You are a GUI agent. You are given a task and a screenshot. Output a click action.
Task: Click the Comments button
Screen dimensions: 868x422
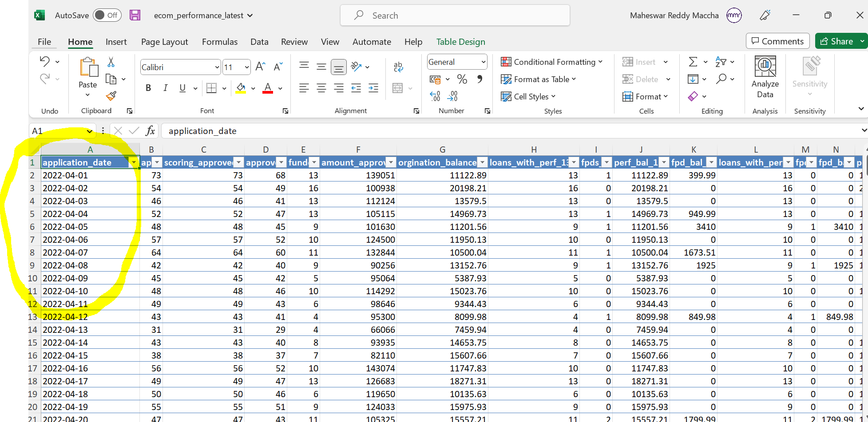point(777,41)
